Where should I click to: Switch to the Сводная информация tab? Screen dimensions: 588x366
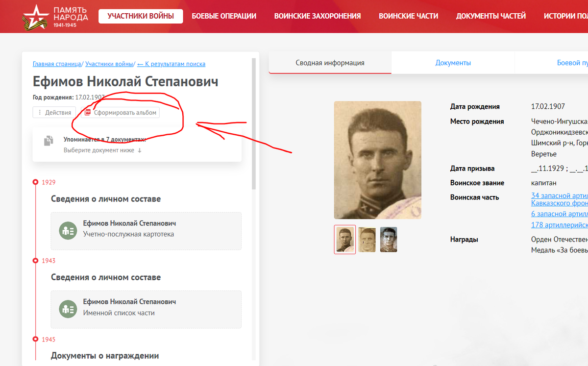point(330,63)
